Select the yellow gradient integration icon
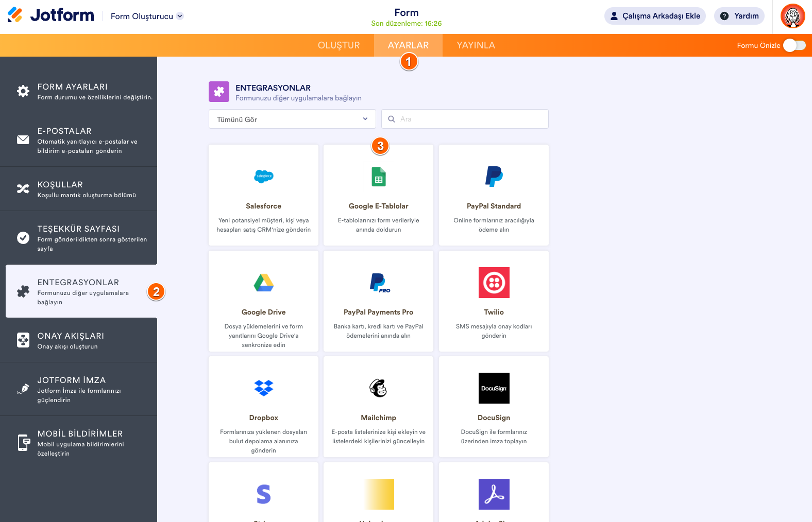 pyautogui.click(x=379, y=494)
